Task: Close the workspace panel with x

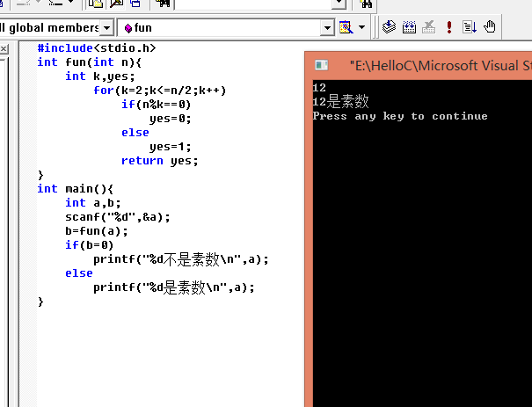Action: (4, 49)
